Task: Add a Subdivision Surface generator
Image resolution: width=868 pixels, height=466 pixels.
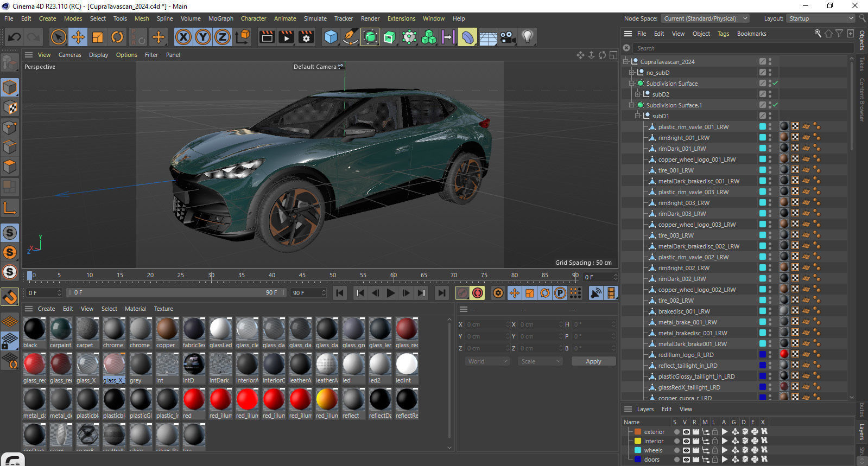Action: coord(370,37)
